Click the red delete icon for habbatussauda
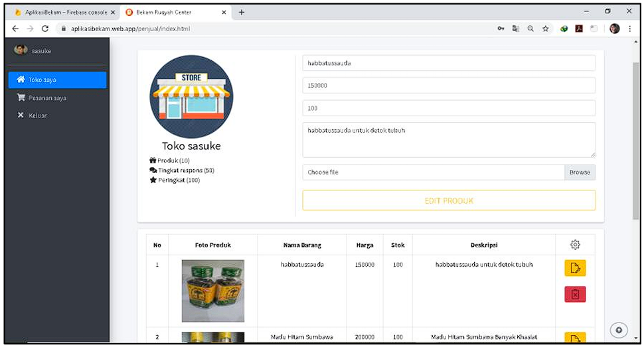Screen dimensions: 644x347 coord(575,295)
